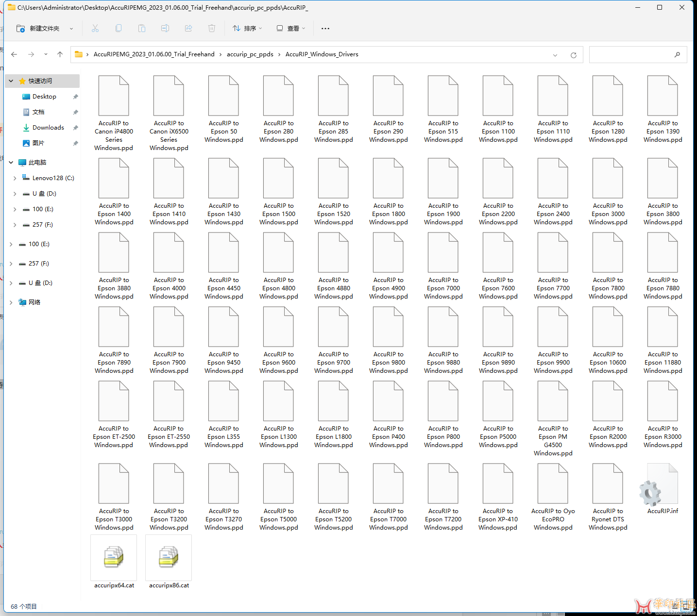Screen dimensions: 697x616
Task: Select top-level U 盘 (D:) drive
Action: [40, 283]
